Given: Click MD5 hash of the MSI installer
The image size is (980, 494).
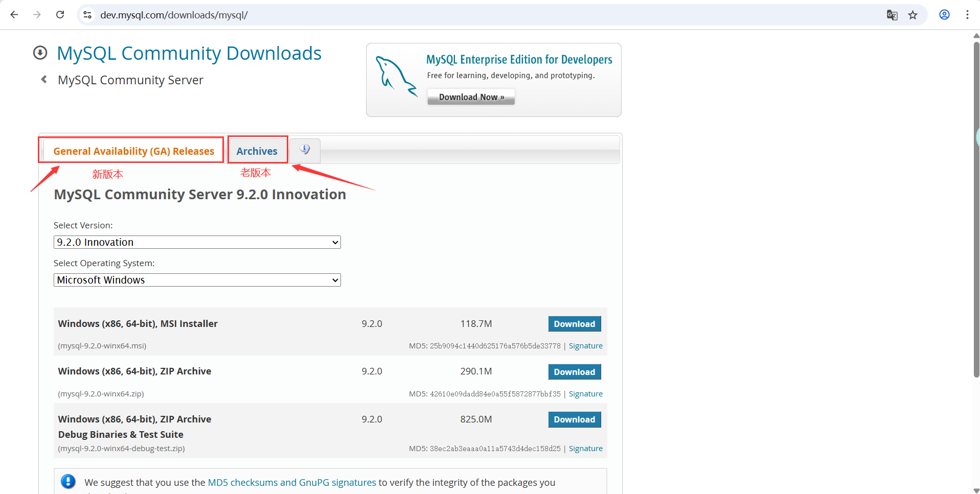Looking at the screenshot, I should [x=495, y=346].
